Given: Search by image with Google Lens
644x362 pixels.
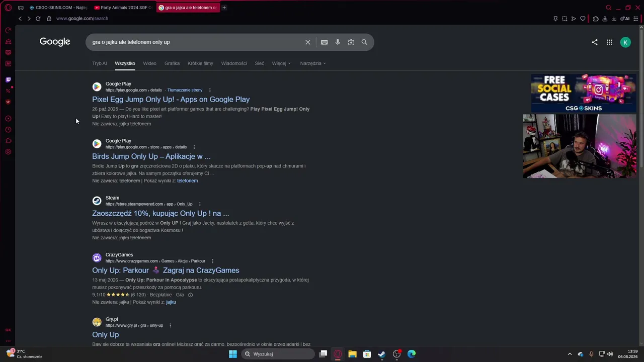Looking at the screenshot, I should click(x=351, y=42).
